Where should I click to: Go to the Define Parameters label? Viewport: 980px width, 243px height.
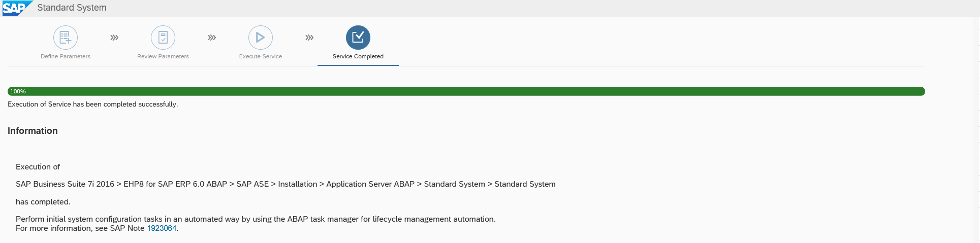point(66,56)
